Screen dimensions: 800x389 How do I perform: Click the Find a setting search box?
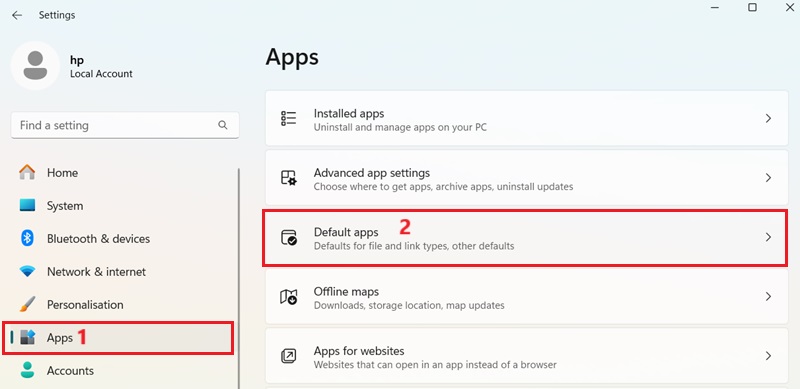pyautogui.click(x=125, y=125)
